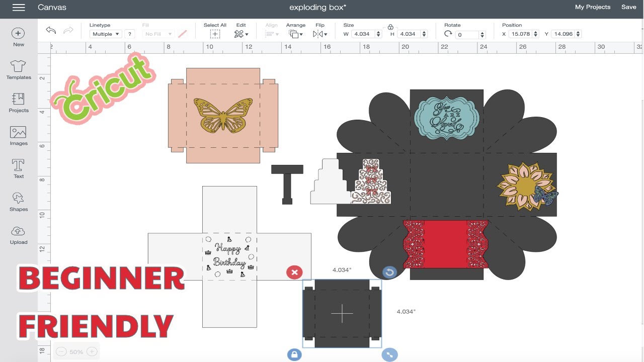
Task: Zoom in with the plus button
Action: (92, 352)
